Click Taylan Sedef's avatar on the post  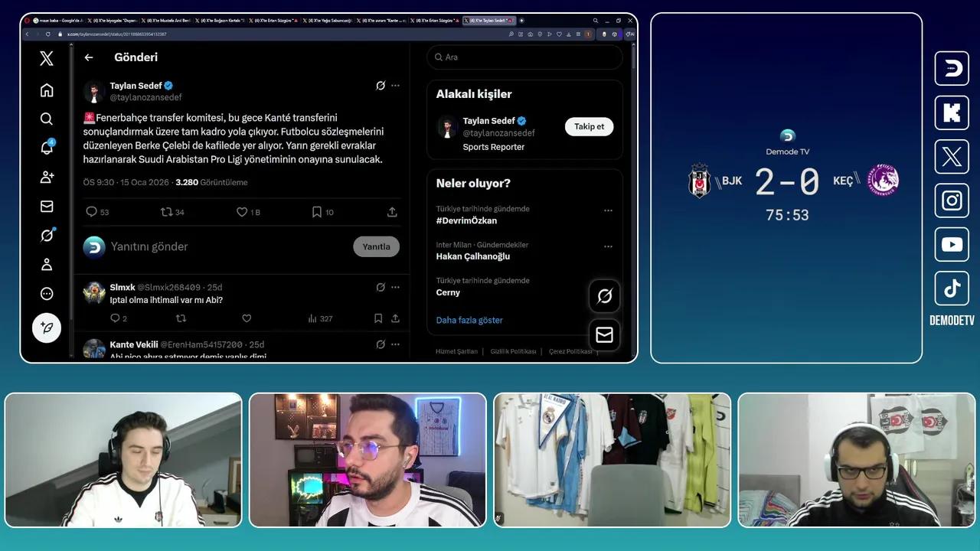tap(94, 92)
